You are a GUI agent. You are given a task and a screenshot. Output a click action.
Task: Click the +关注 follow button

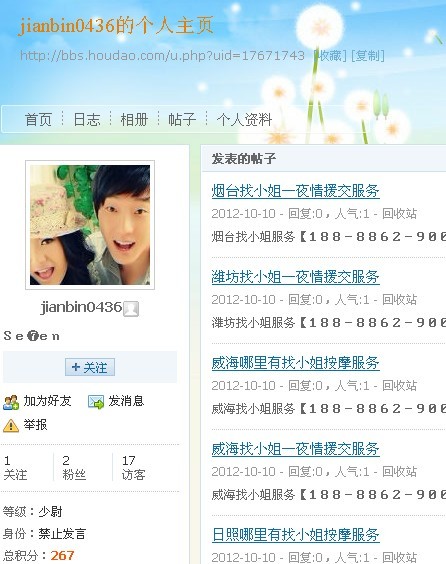pos(90,367)
